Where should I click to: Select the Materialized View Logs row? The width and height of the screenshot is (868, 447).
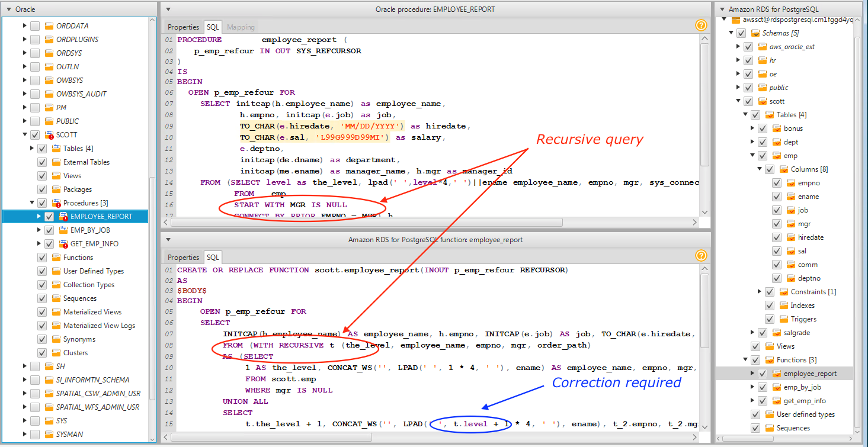(x=99, y=326)
